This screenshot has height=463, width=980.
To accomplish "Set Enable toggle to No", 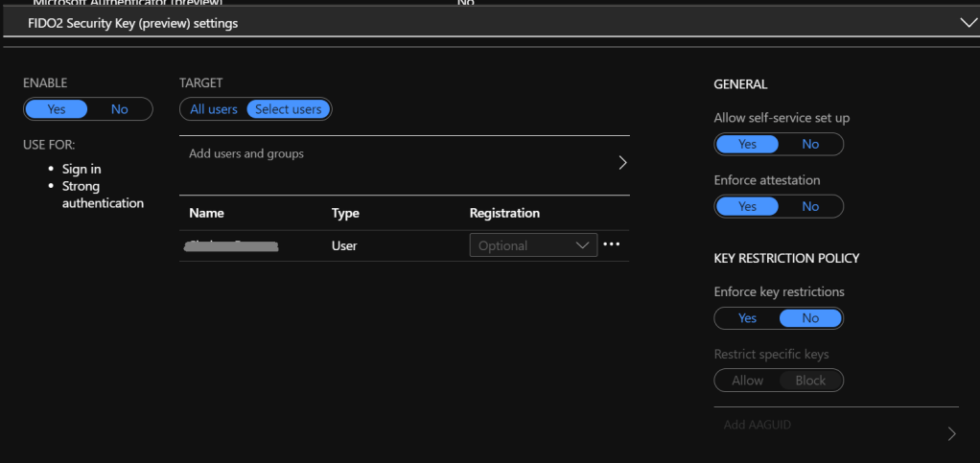I will click(120, 109).
